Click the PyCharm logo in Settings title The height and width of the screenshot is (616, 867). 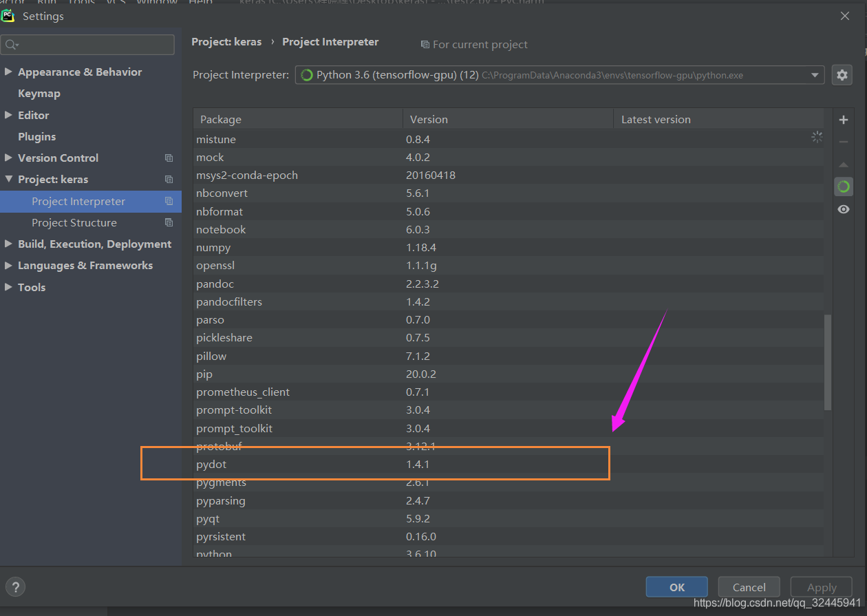coord(8,15)
